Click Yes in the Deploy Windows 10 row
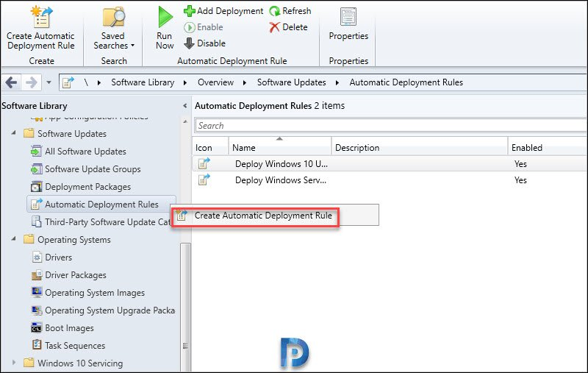 (520, 164)
